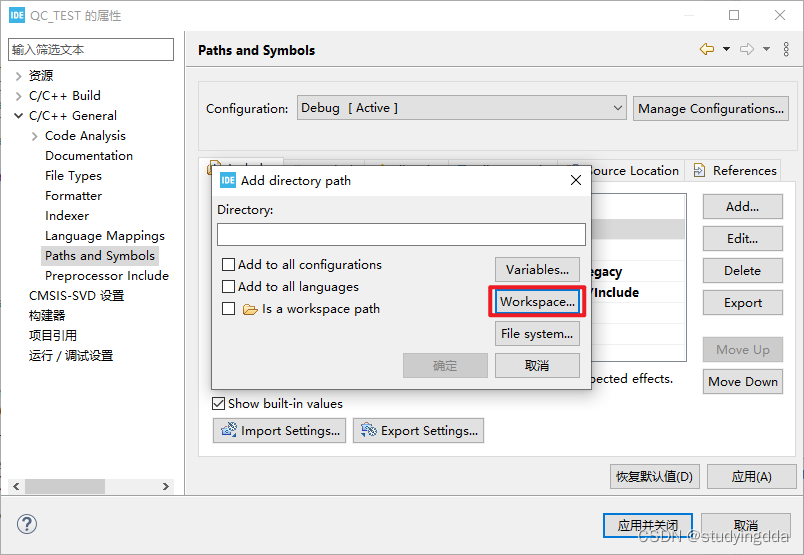Click the help question mark icon
Viewport: 804px width, 555px height.
click(x=27, y=524)
